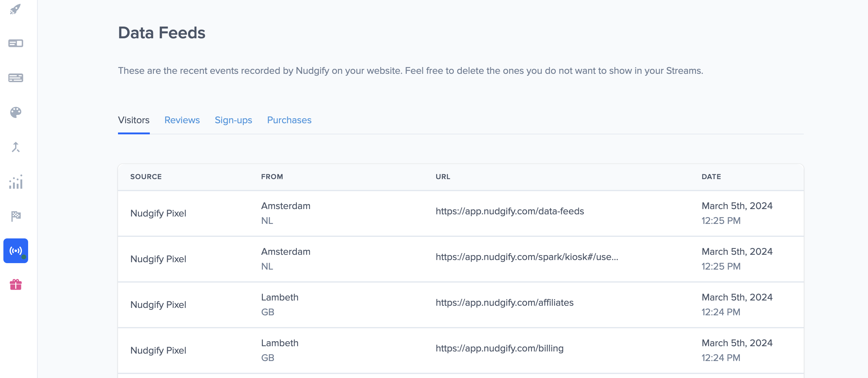Select the Visitors tab
The width and height of the screenshot is (868, 378).
coord(133,120)
